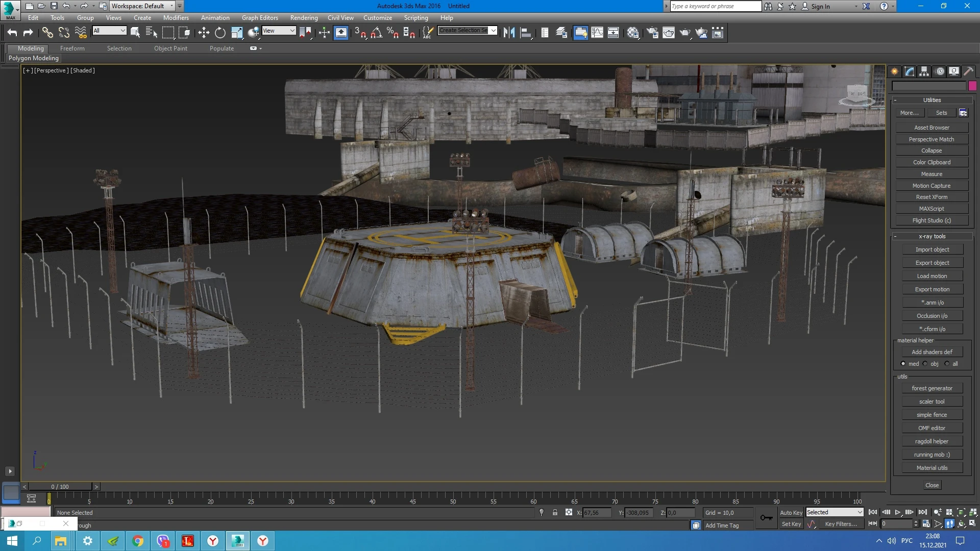Click the 'forest generator' button

click(x=932, y=388)
